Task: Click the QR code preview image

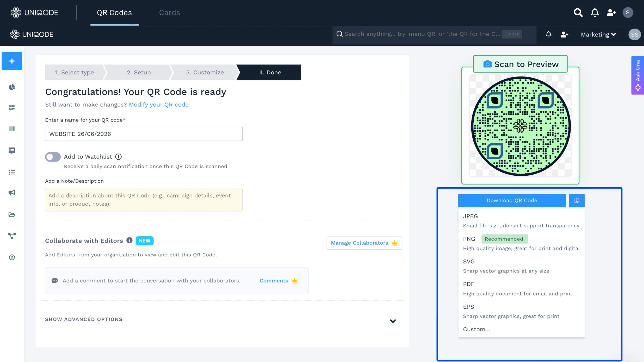Action: pyautogui.click(x=520, y=126)
